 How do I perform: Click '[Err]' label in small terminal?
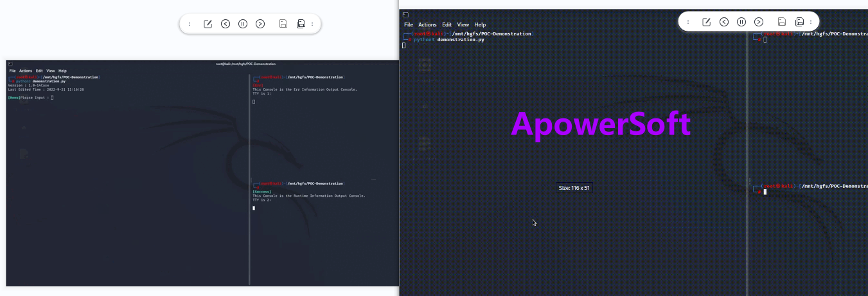pos(258,86)
